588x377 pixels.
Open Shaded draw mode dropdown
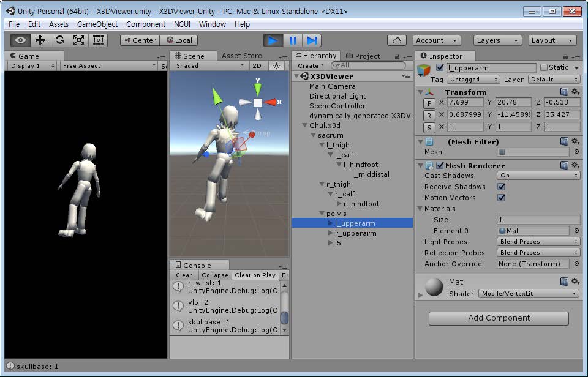209,65
